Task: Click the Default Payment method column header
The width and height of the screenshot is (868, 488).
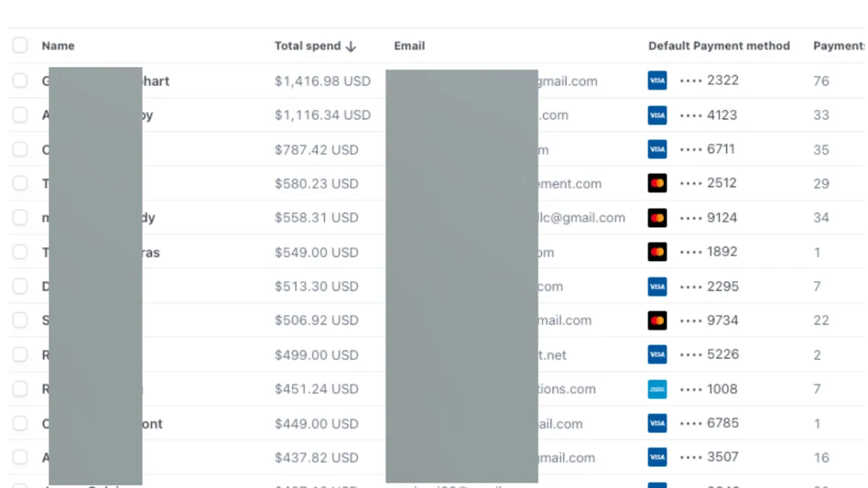Action: click(718, 46)
